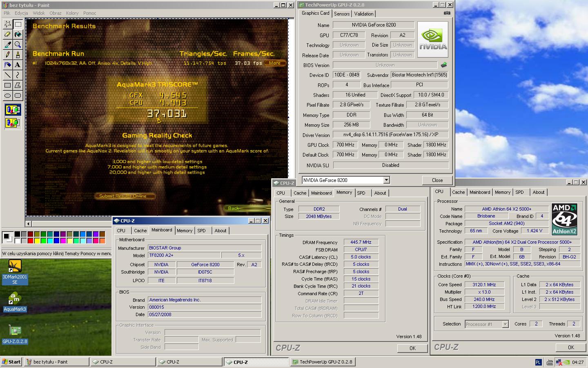Open the 3DMark2001 SE desktop icon
The height and width of the screenshot is (368, 588).
click(15, 272)
